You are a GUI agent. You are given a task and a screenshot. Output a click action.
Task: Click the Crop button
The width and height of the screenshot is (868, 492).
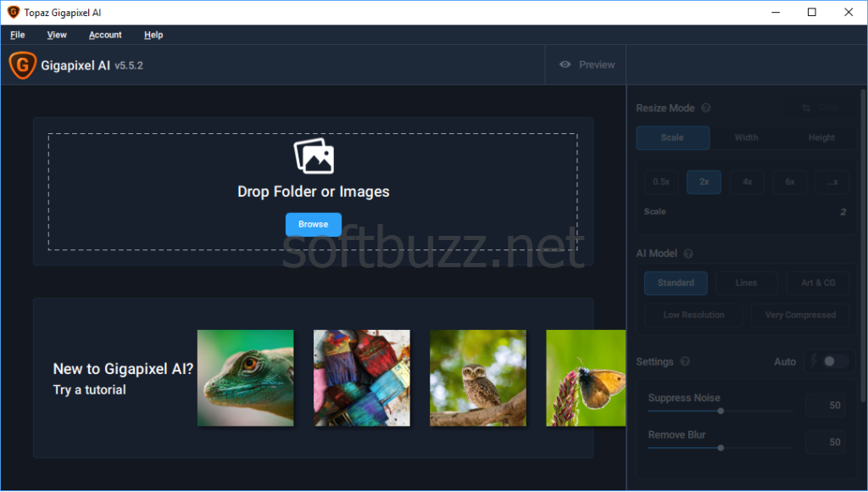click(819, 108)
